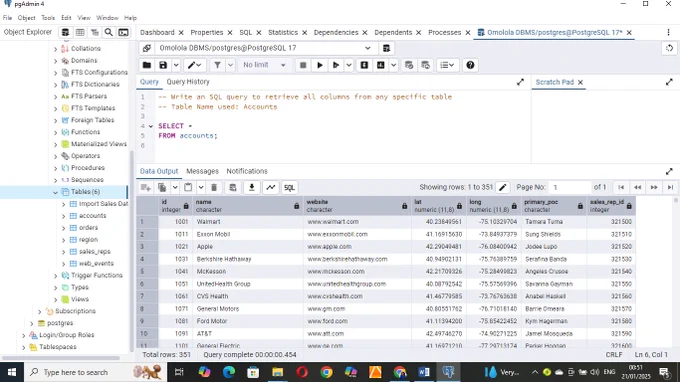Paste rows in data output
680x382 pixels.
pyautogui.click(x=188, y=187)
